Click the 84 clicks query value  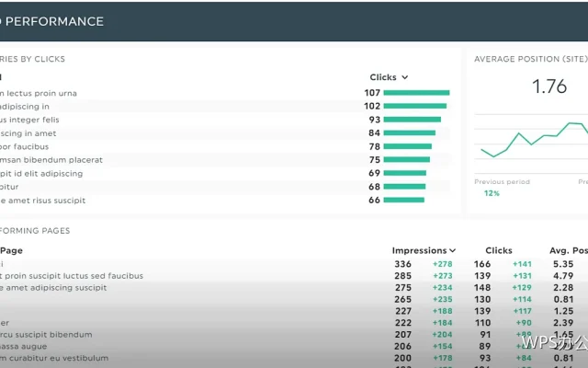pos(374,133)
